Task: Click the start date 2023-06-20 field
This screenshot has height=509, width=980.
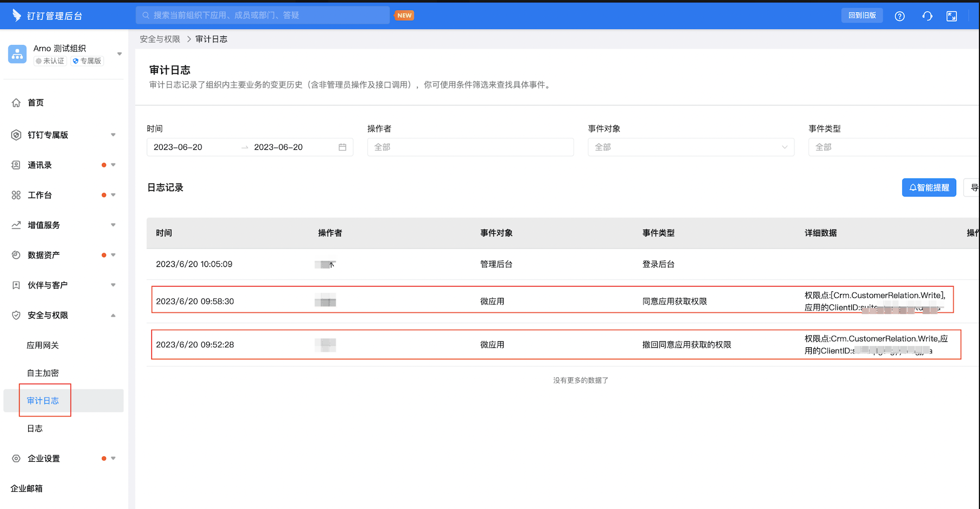Action: (x=178, y=147)
